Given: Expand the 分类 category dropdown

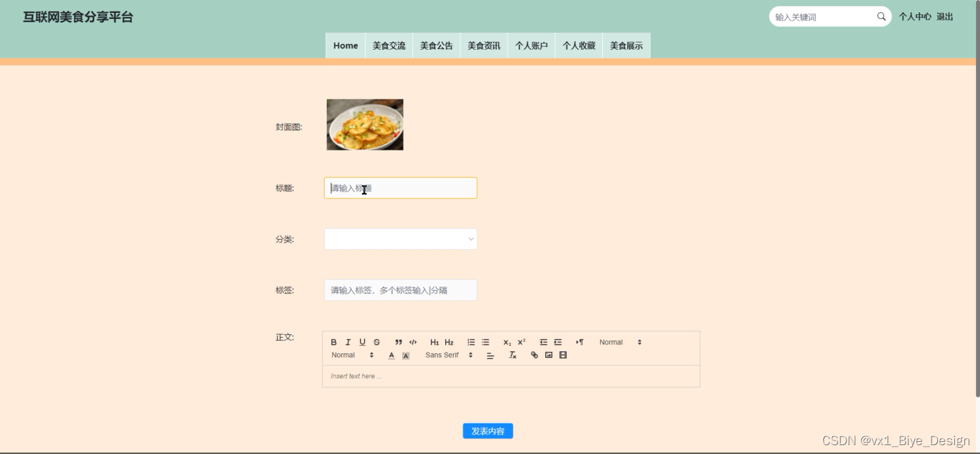Looking at the screenshot, I should click(x=401, y=239).
